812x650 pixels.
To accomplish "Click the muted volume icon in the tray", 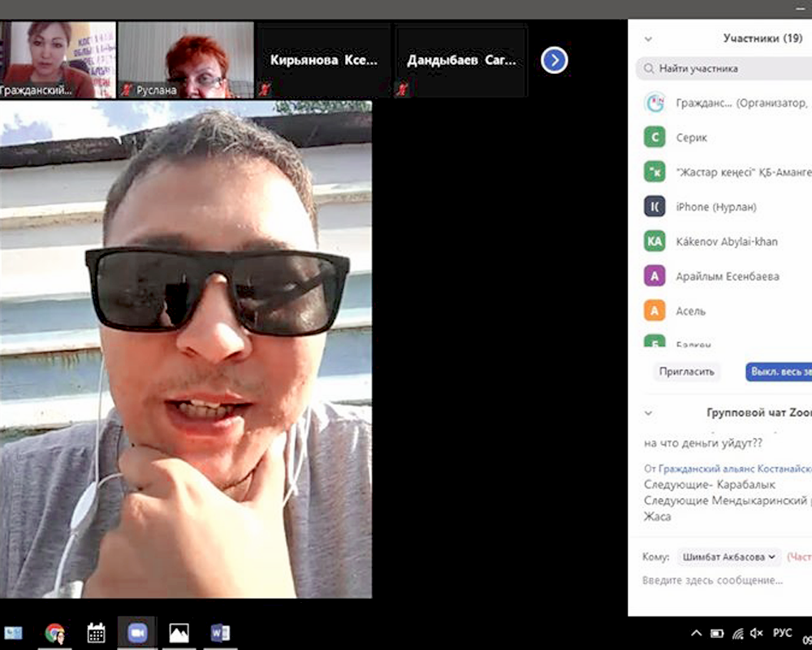I will click(757, 633).
